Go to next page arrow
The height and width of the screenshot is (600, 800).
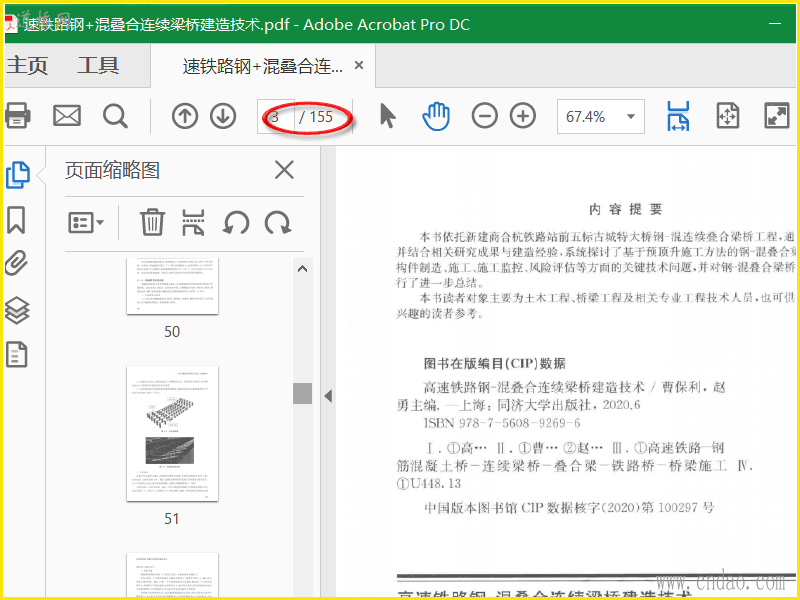point(223,116)
